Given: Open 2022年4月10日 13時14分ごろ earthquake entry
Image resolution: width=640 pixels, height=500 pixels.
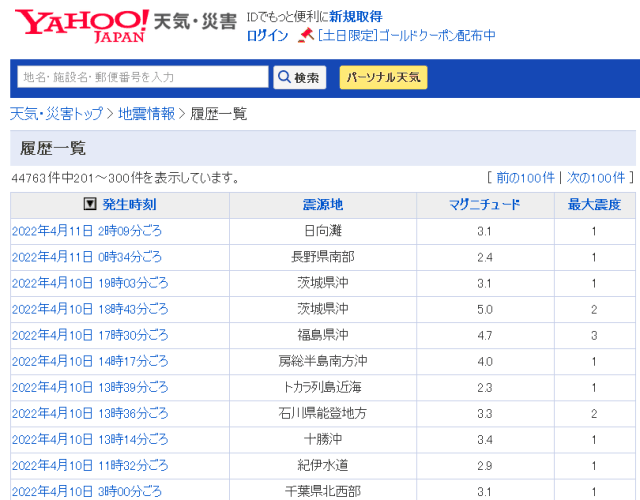Looking at the screenshot, I should click(x=90, y=440).
